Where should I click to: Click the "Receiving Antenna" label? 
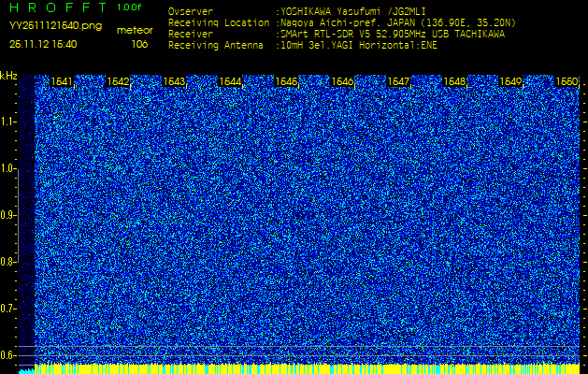(x=216, y=46)
